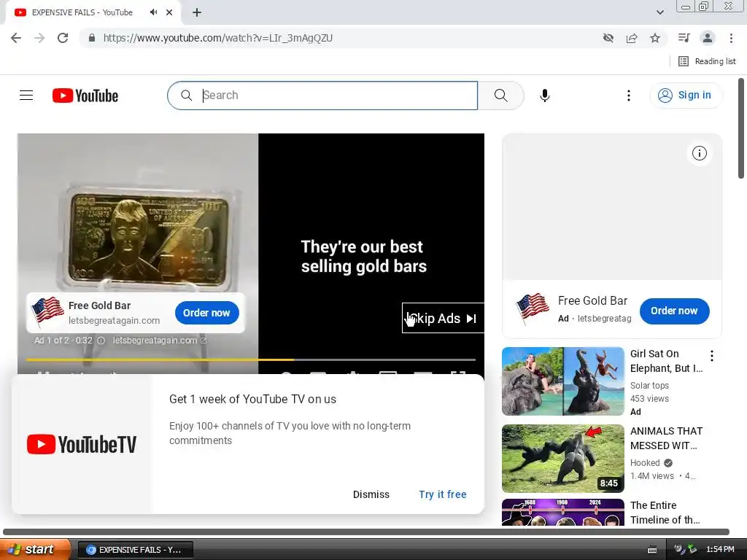Click Try it free for YouTube TV
Viewport: 747px width, 560px height.
(443, 494)
